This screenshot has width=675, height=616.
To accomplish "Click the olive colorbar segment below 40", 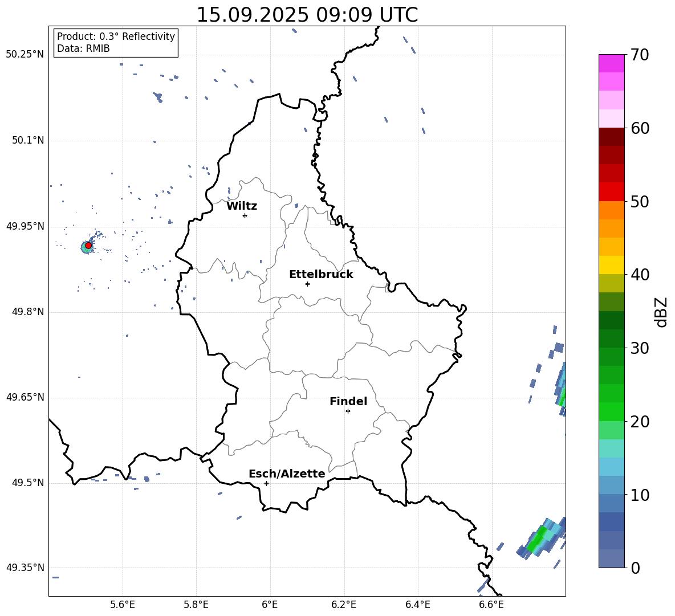I will (x=611, y=283).
